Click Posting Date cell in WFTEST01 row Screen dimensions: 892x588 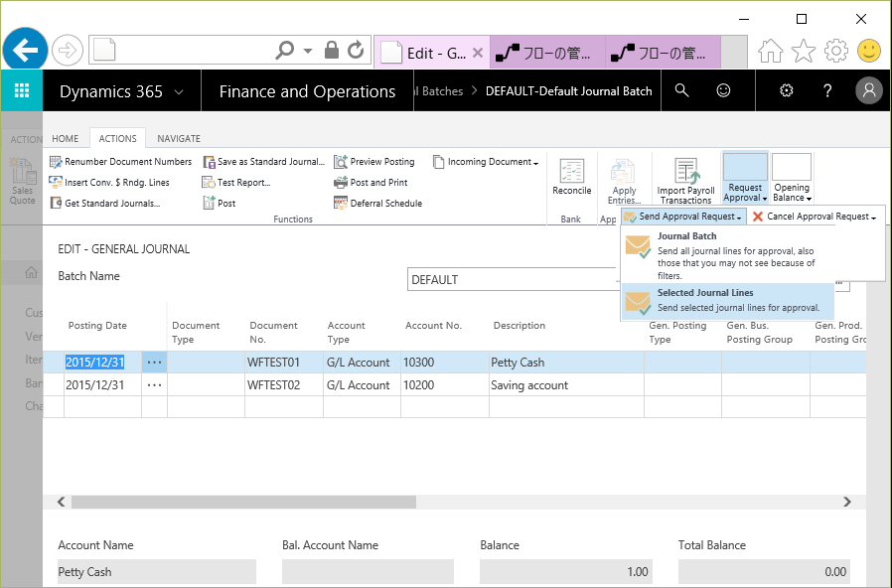[102, 363]
